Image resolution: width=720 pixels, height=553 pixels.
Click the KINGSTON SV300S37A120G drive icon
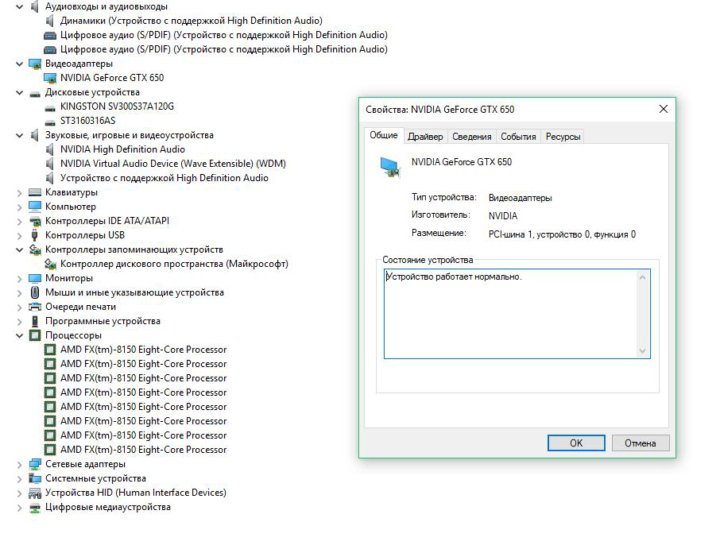point(50,108)
